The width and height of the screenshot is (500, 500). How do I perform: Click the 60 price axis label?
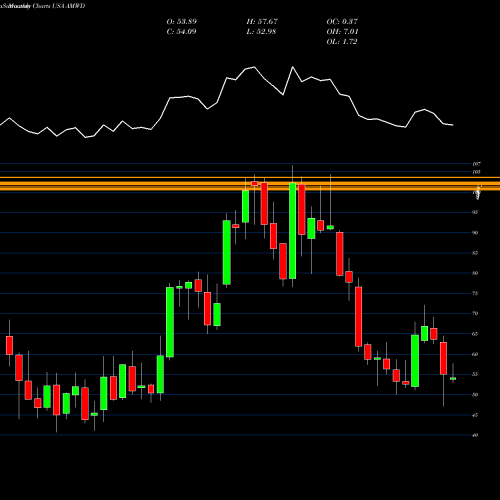pos(475,354)
